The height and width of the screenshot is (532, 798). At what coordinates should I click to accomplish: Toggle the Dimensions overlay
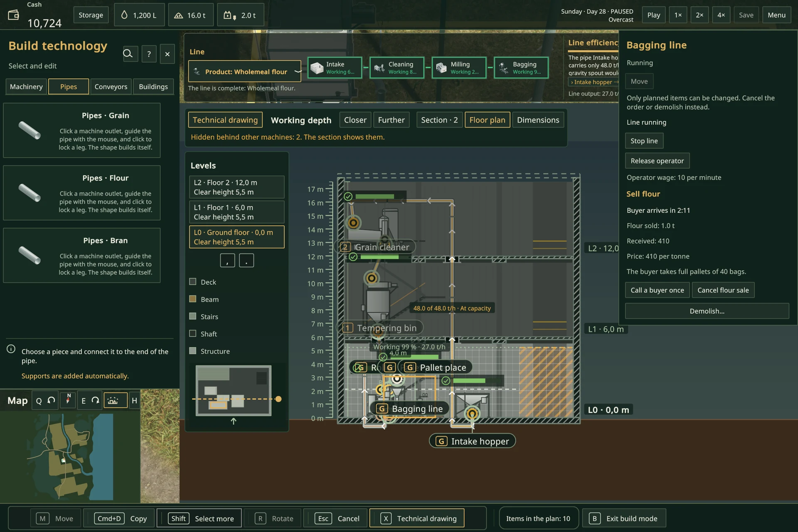coord(538,120)
